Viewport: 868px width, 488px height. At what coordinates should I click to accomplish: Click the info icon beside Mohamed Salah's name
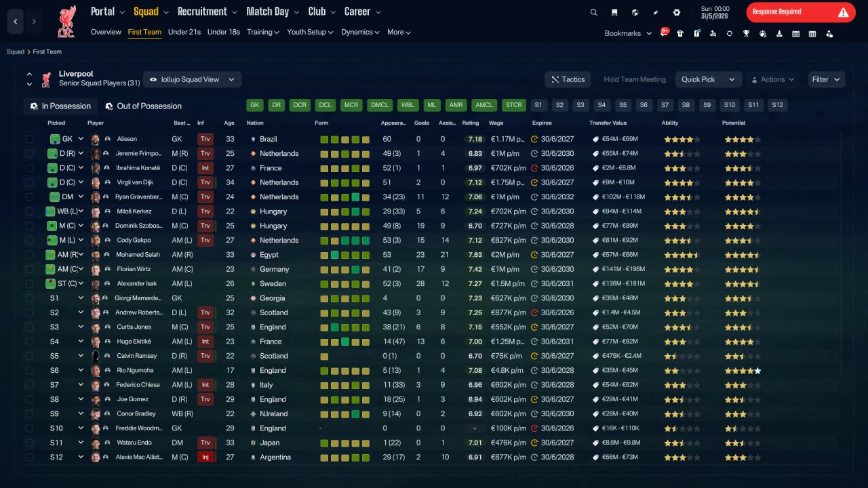coord(107,255)
